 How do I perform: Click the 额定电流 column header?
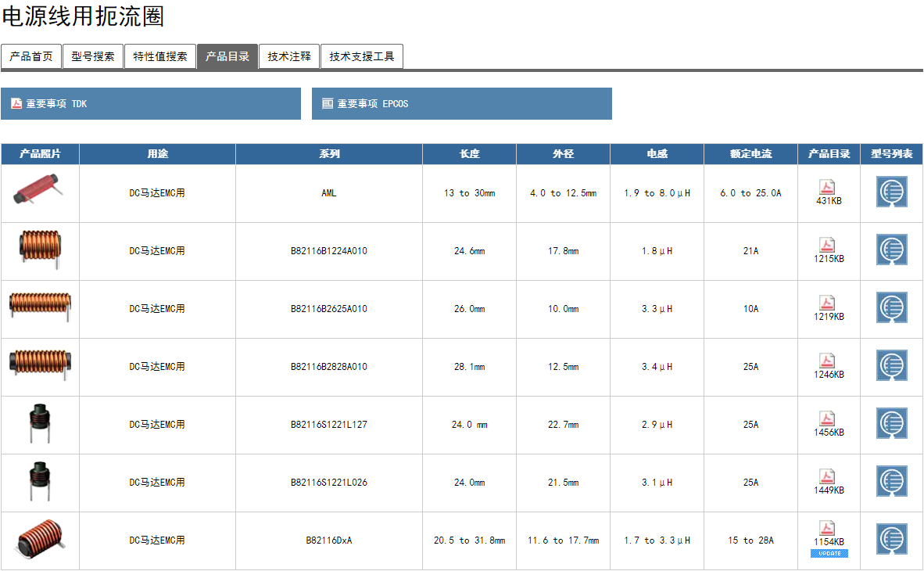[x=750, y=154]
